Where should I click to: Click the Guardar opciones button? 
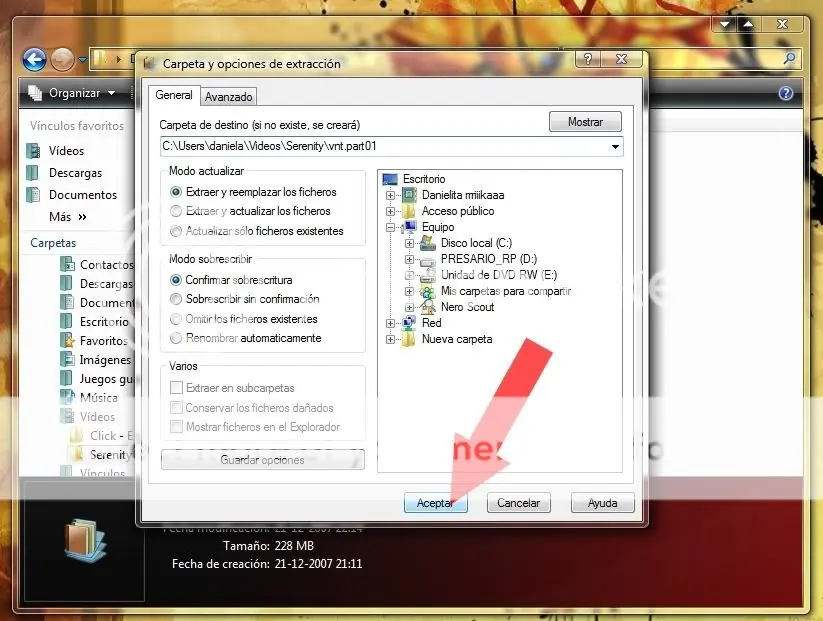coord(262,460)
